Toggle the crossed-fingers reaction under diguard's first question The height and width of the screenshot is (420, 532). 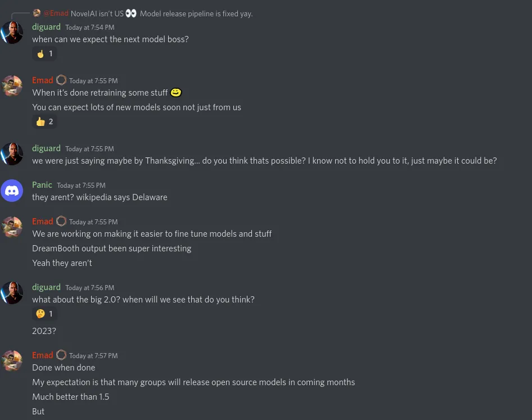click(x=45, y=53)
